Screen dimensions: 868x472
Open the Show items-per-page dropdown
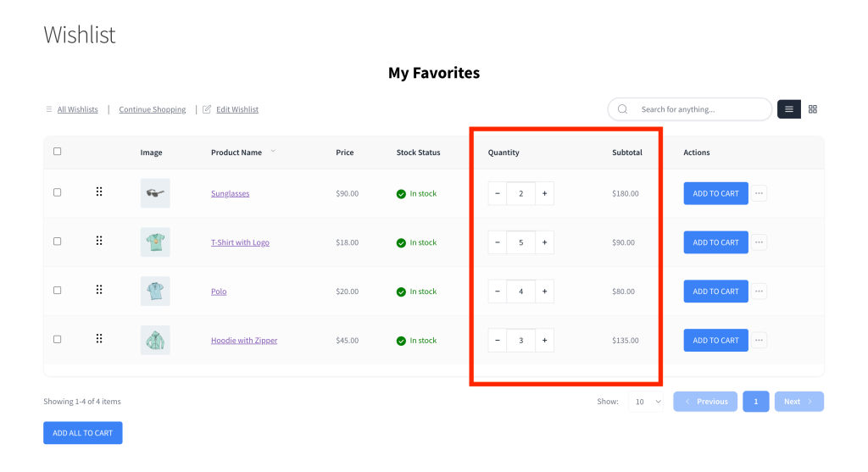(646, 401)
